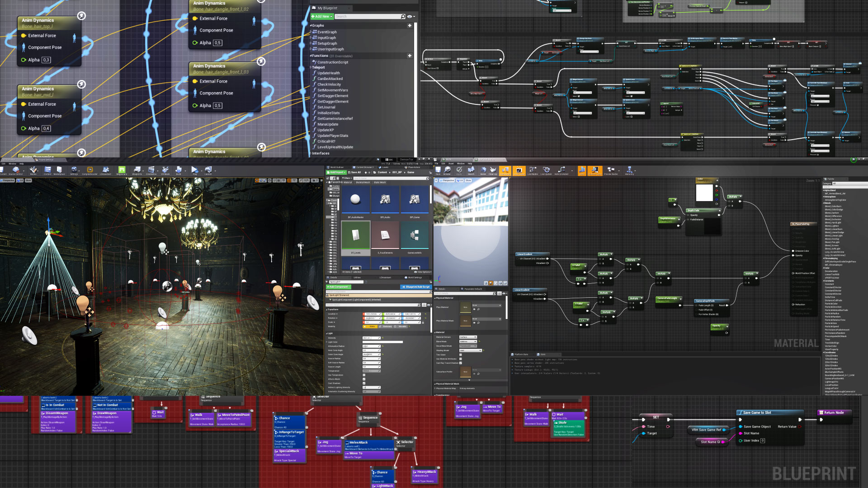This screenshot has height=488, width=868.
Task: Open the Shading Model dropdown
Action: pyautogui.click(x=470, y=350)
